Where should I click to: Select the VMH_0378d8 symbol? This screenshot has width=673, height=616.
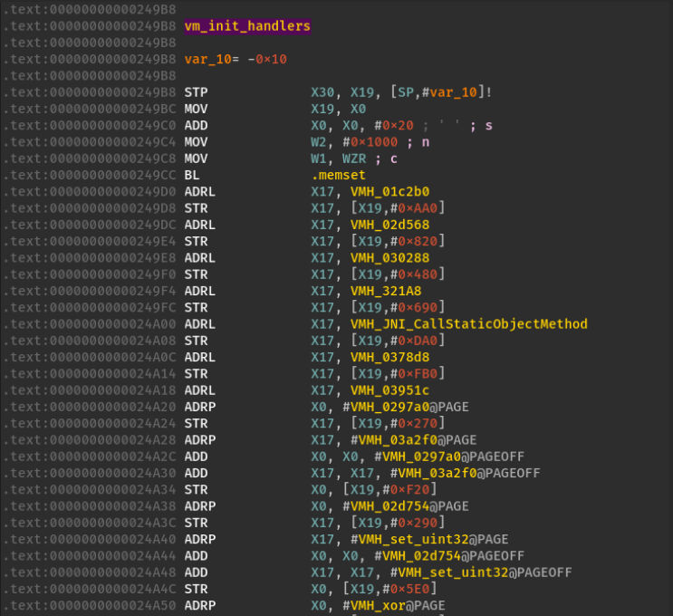[389, 357]
